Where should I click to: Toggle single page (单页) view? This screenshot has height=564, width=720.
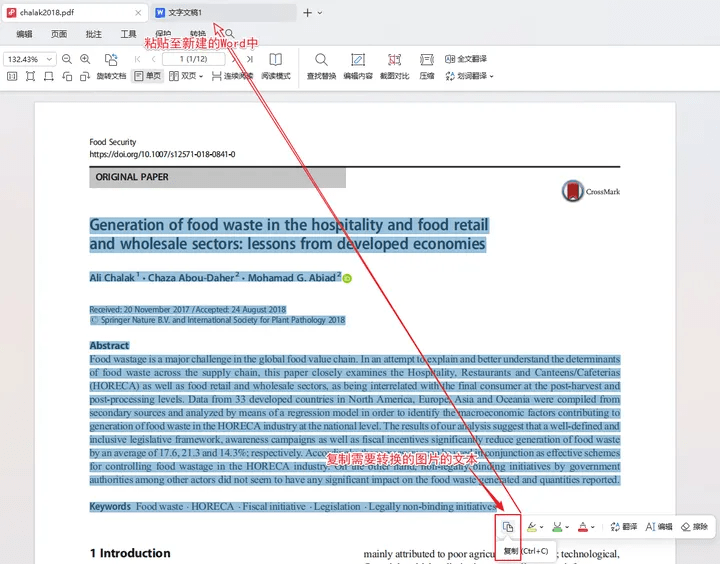point(146,76)
